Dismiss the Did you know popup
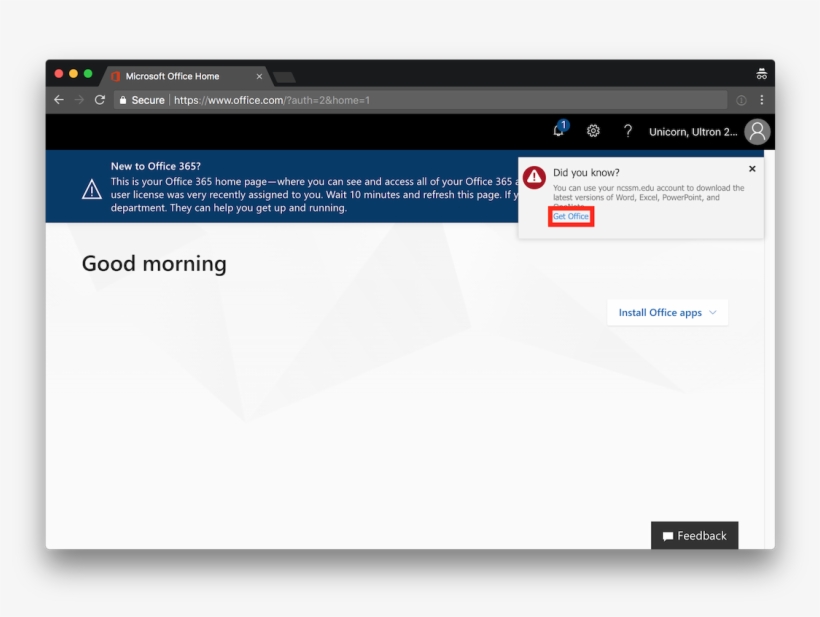820x617 pixels. pyautogui.click(x=752, y=169)
